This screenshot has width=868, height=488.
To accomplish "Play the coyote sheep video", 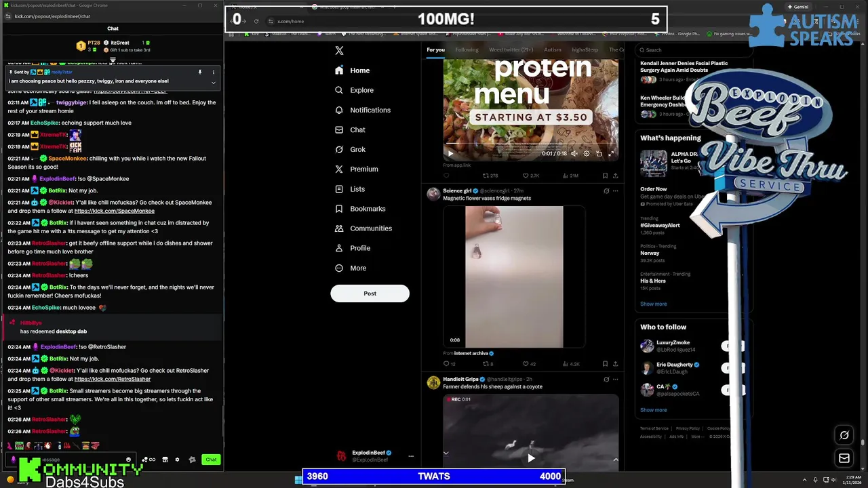I will (x=531, y=458).
